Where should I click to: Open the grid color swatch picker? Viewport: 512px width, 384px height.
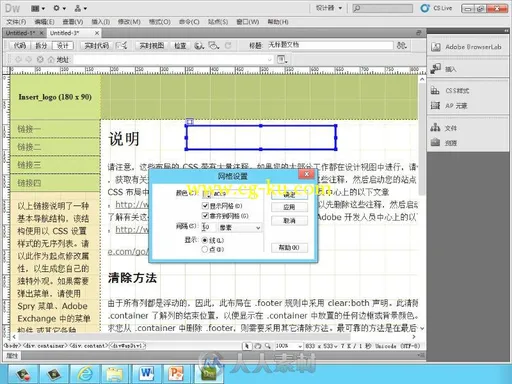coord(206,193)
